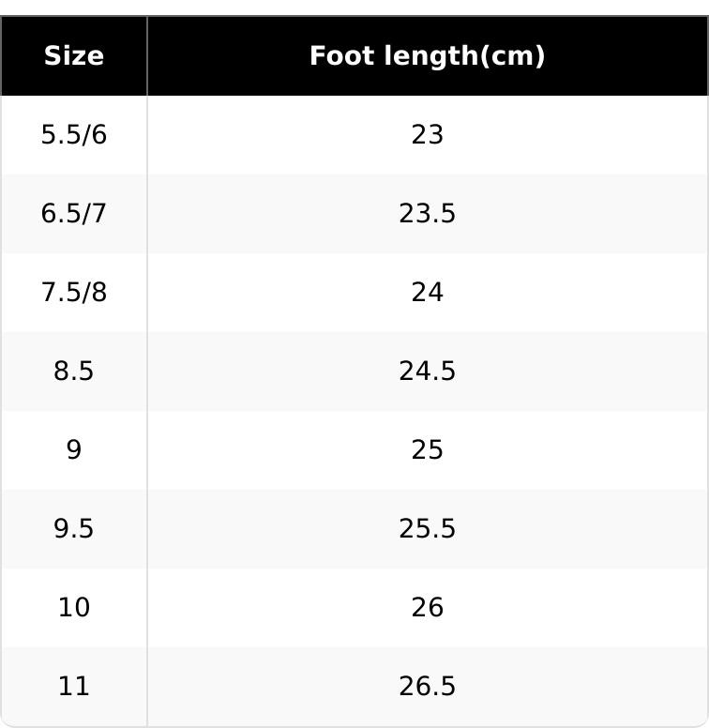Pick the size 11 cell
Image resolution: width=709 pixels, height=728 pixels.
coord(74,687)
